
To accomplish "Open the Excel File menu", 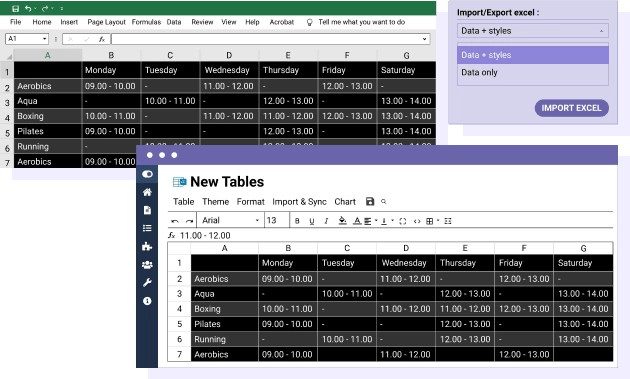I will (x=16, y=22).
